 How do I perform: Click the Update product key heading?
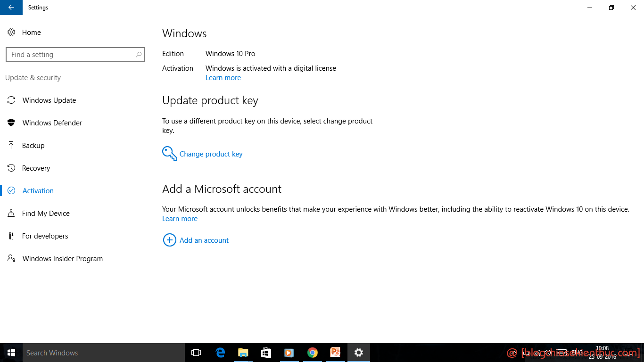tap(210, 100)
